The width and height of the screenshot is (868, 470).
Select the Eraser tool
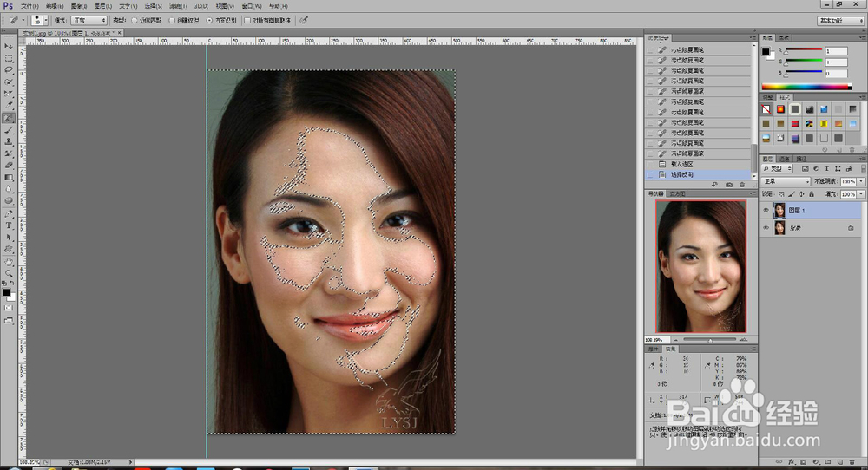[x=9, y=166]
